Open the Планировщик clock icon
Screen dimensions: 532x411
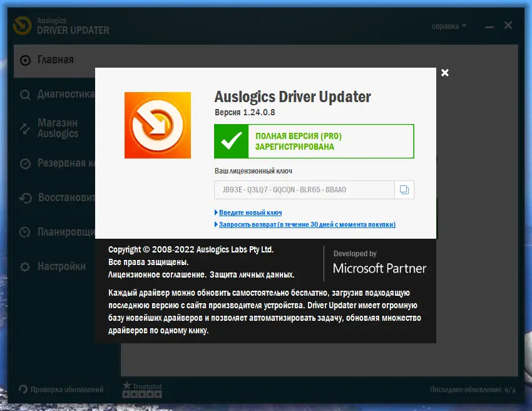pyautogui.click(x=25, y=232)
